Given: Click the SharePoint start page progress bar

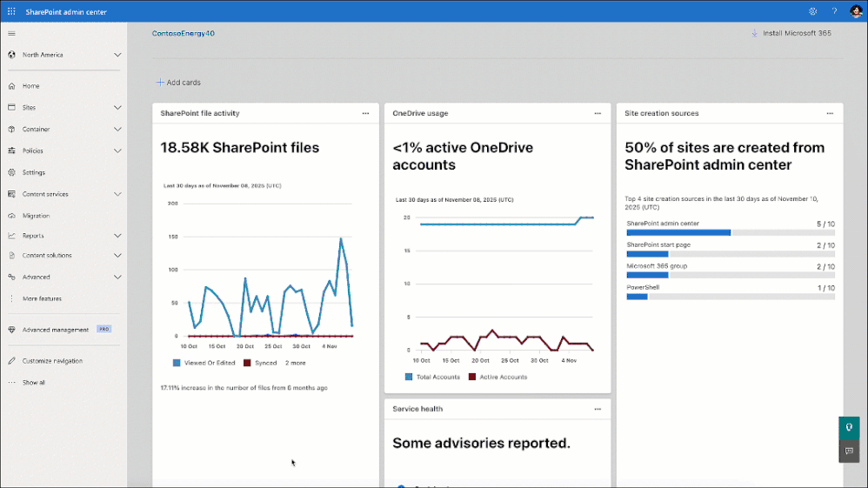Looking at the screenshot, I should [x=731, y=254].
